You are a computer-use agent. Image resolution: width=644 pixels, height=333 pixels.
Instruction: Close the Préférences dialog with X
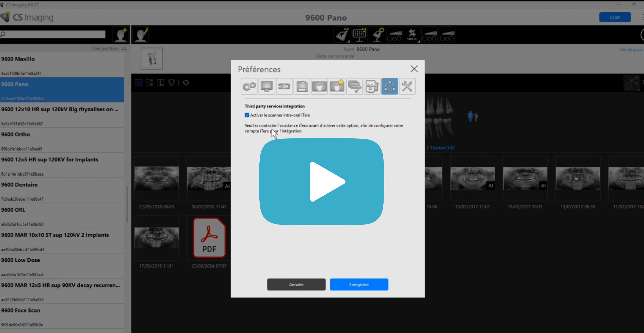(x=414, y=69)
